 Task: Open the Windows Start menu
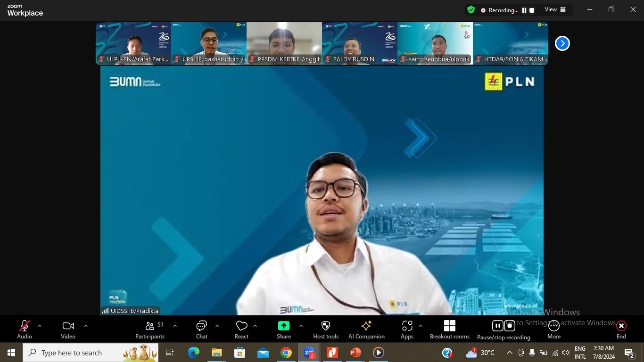[11, 353]
